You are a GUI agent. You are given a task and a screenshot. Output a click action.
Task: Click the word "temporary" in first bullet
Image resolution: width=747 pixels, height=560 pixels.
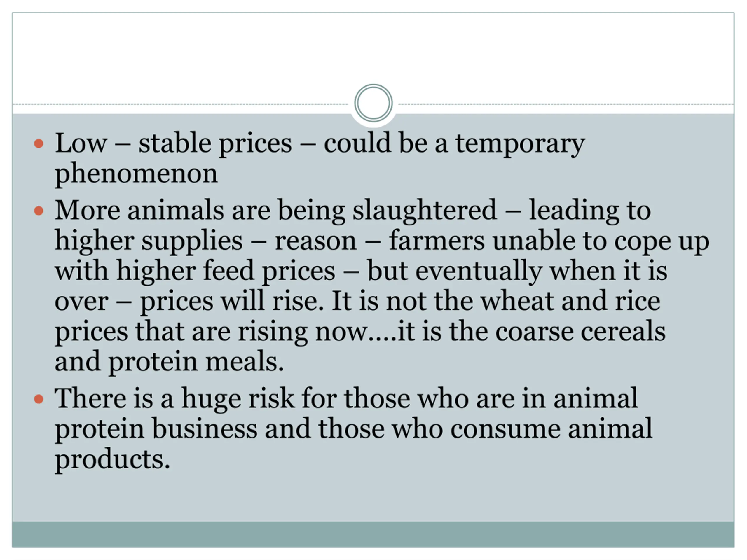[520, 144]
